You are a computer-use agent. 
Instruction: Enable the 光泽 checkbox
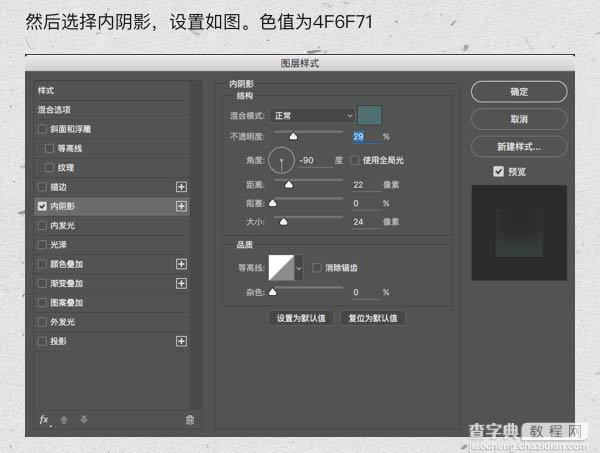tap(42, 244)
